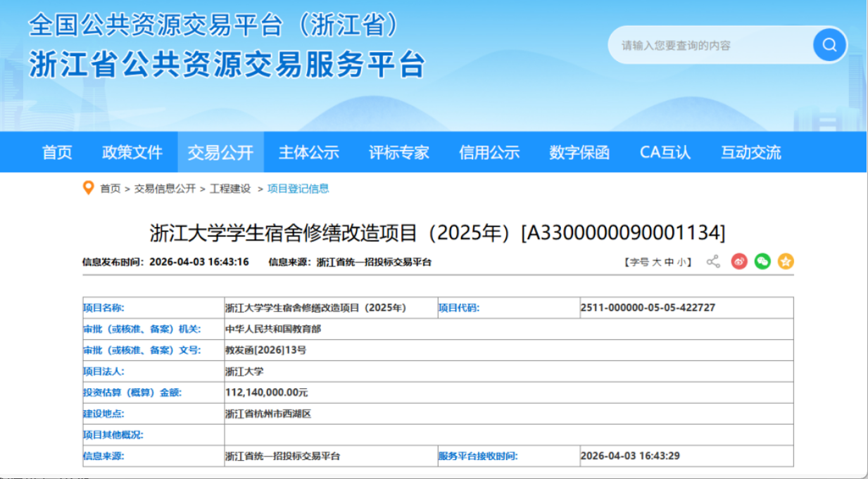This screenshot has height=479, width=868.
Task: Open the 政策文件 menu item
Action: click(x=132, y=153)
